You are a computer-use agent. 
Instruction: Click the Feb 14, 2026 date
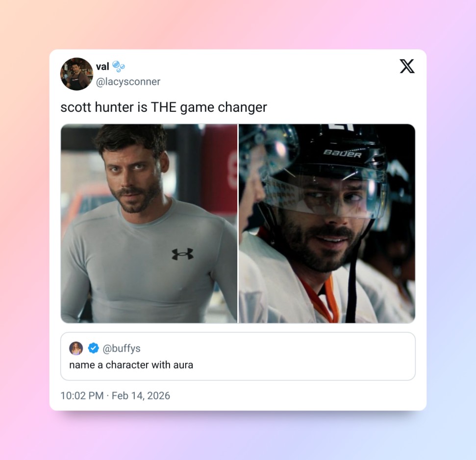click(x=141, y=396)
